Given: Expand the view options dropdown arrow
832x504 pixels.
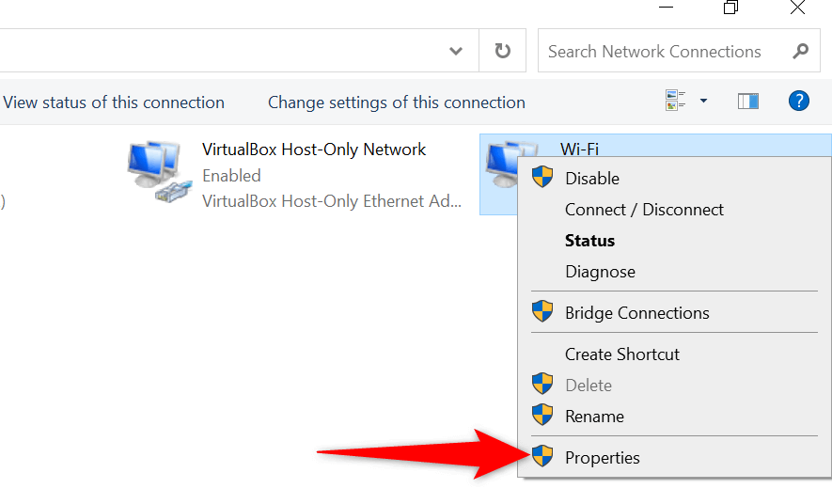Looking at the screenshot, I should pyautogui.click(x=703, y=102).
